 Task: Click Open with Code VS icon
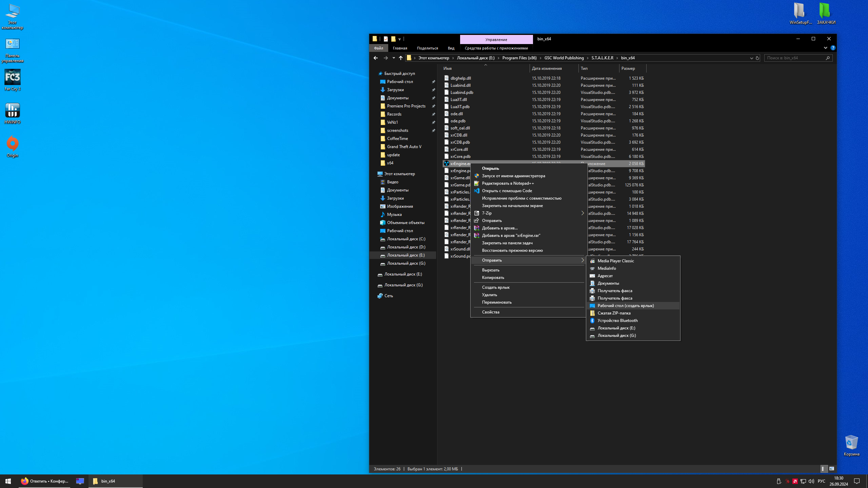477,191
